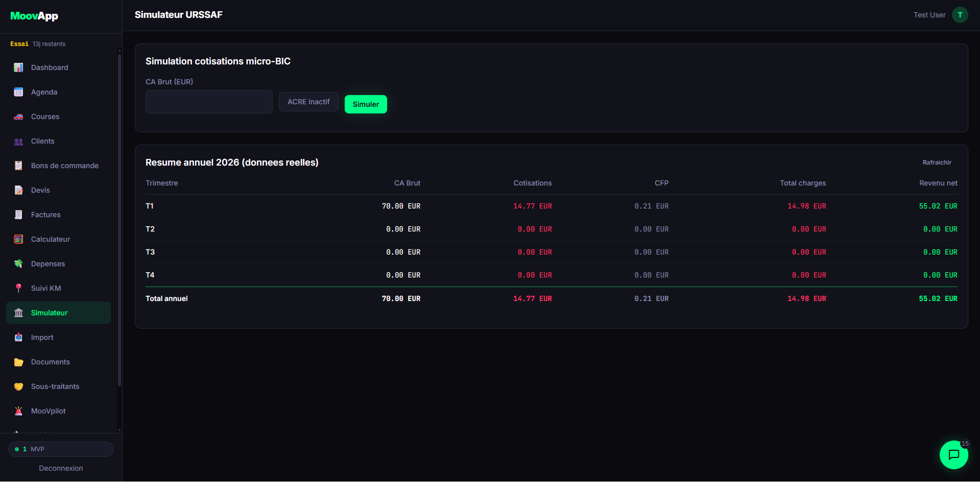Screen dimensions: 980x484
Task: Click the Clients people icon
Action: click(18, 141)
